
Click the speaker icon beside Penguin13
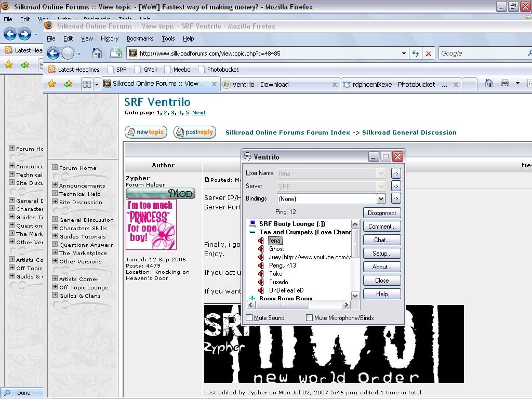pos(261,265)
